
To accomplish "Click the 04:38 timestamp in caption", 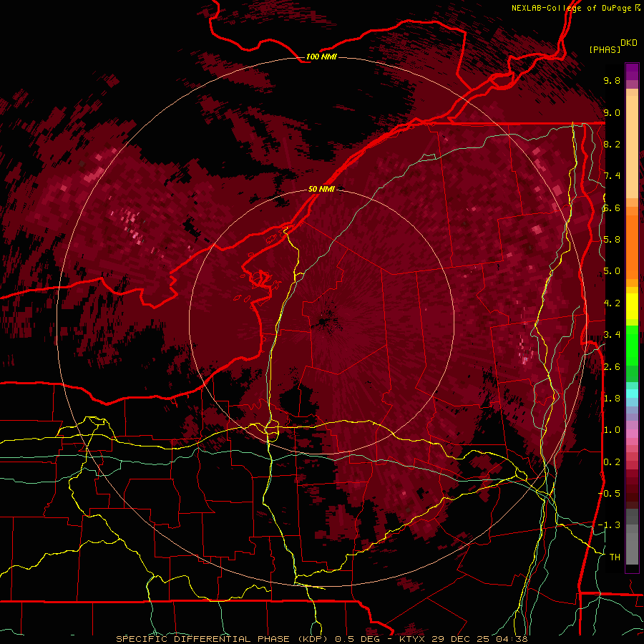I will tap(511, 639).
